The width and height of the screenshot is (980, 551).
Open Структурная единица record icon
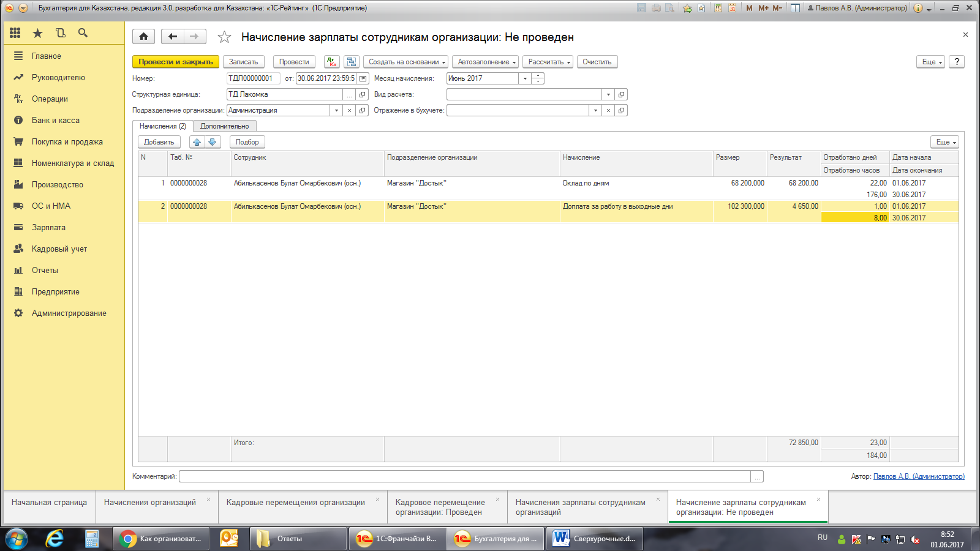click(x=363, y=94)
